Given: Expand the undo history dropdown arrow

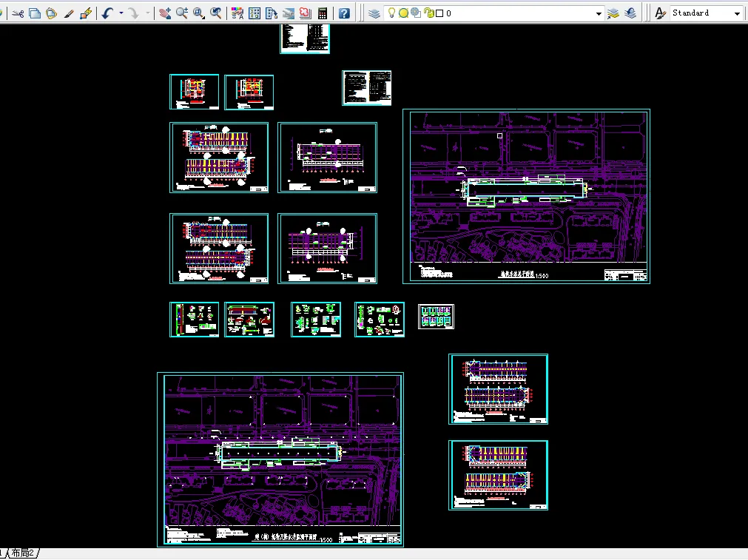Looking at the screenshot, I should 121,13.
